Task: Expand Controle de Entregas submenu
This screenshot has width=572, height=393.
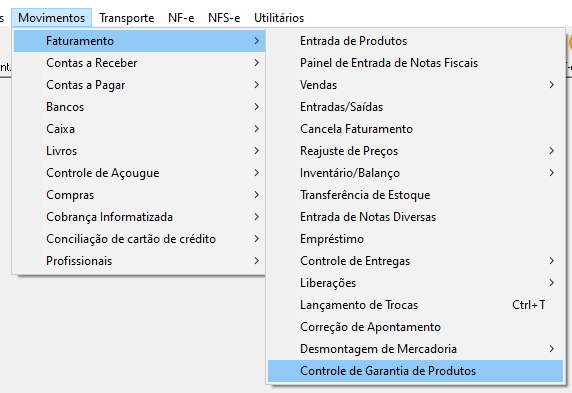Action: click(x=416, y=261)
